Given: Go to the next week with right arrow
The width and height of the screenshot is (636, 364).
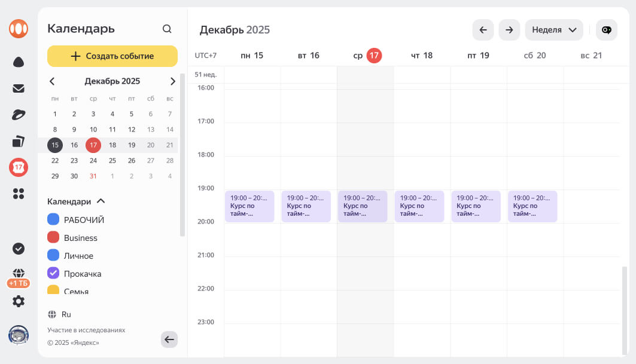Looking at the screenshot, I should point(509,30).
